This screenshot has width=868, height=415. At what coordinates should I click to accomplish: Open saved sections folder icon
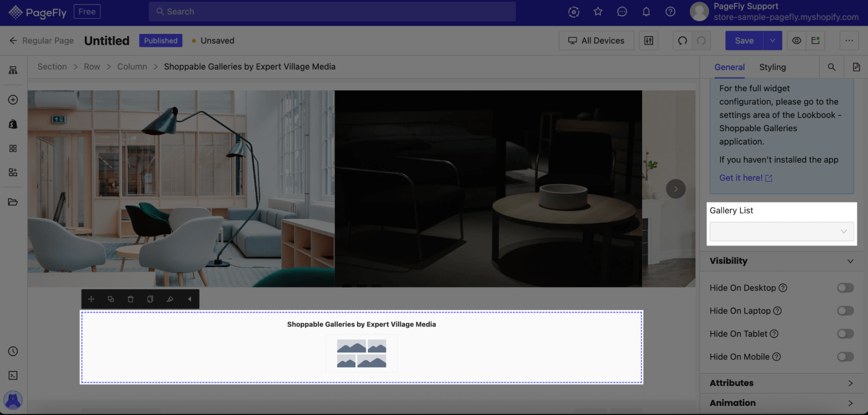[x=13, y=202]
